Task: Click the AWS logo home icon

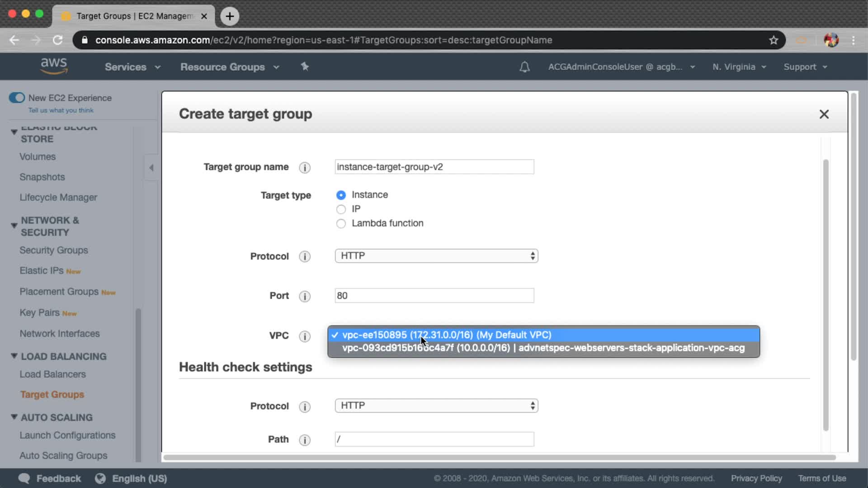Action: pyautogui.click(x=54, y=66)
